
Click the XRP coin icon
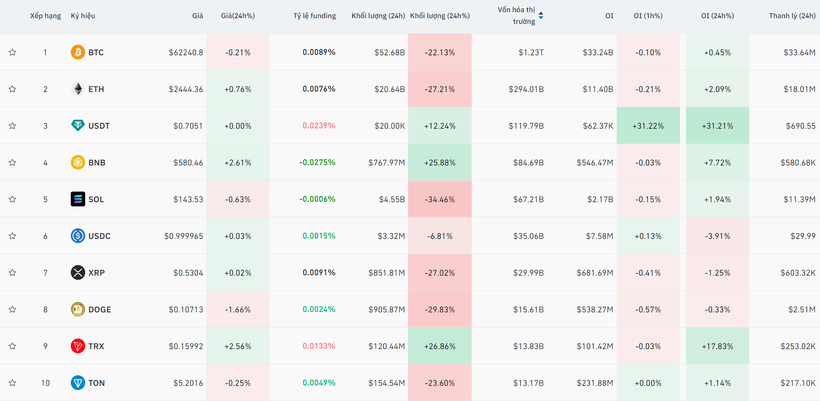[78, 273]
